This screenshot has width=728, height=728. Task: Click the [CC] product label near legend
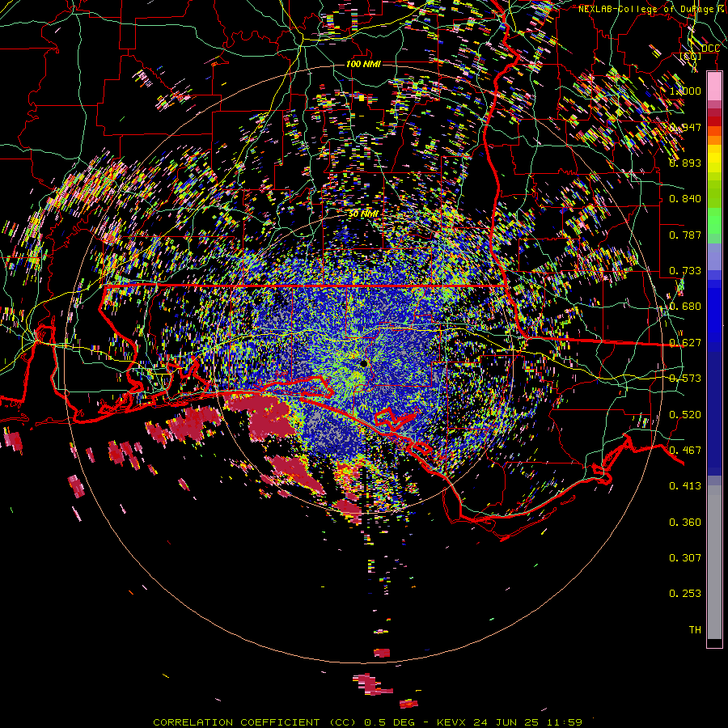pos(691,56)
